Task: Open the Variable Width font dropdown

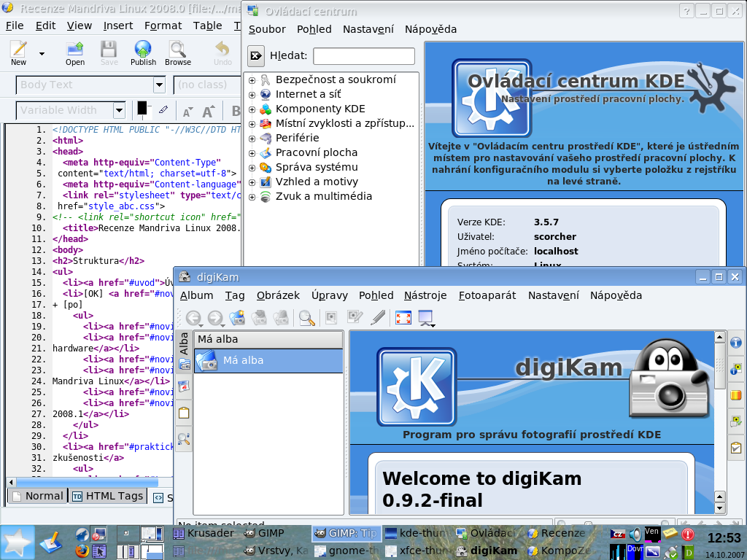Action: click(119, 111)
